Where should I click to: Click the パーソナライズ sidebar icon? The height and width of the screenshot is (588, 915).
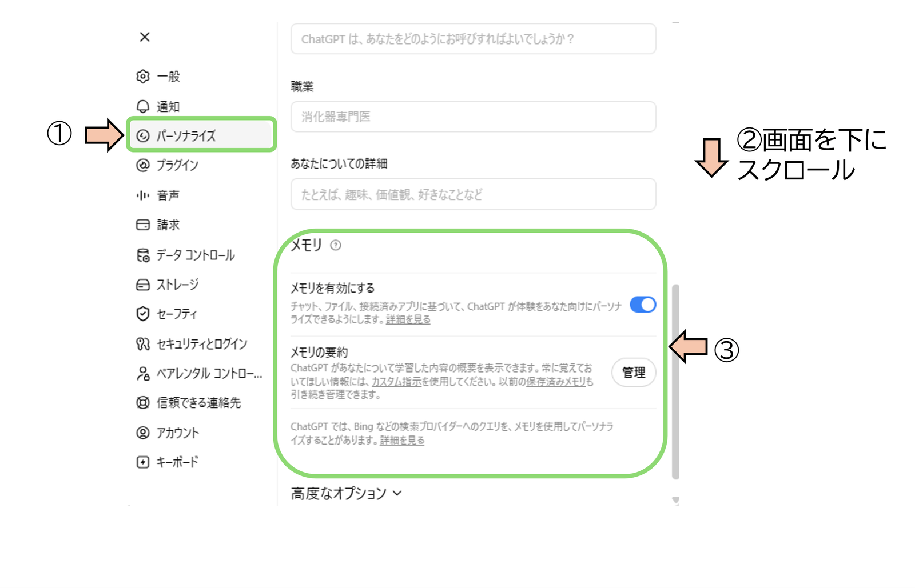143,135
